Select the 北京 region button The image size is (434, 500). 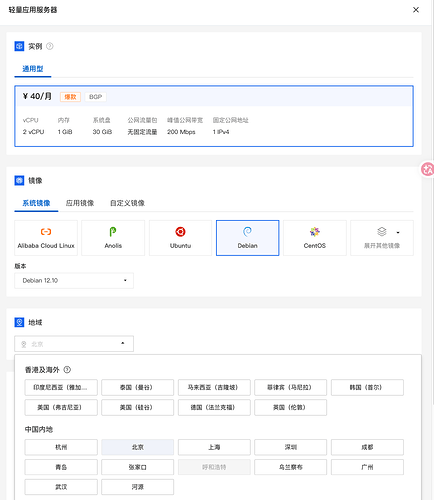[138, 447]
